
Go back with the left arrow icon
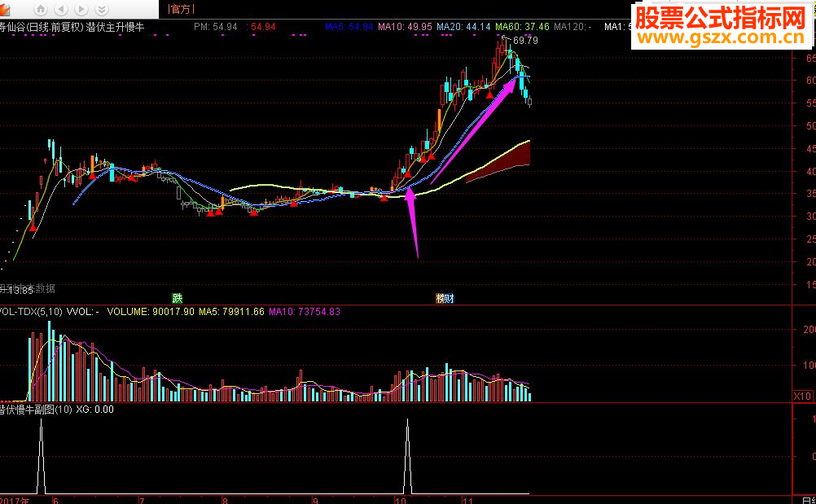(61, 9)
